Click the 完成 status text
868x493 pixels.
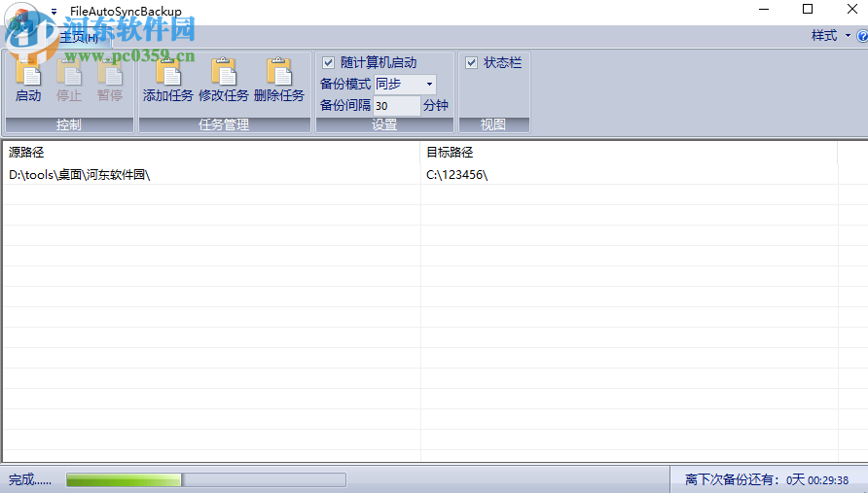click(x=30, y=479)
